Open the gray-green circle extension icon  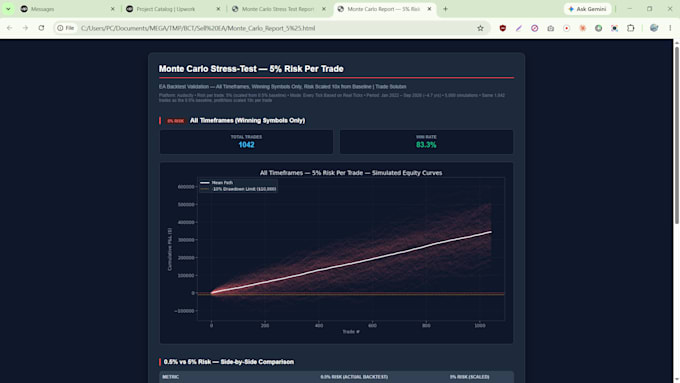click(598, 28)
